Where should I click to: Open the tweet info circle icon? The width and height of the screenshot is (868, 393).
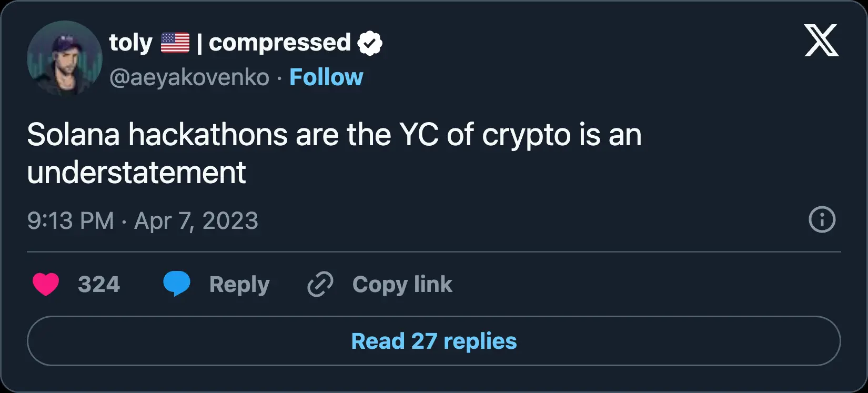(822, 220)
